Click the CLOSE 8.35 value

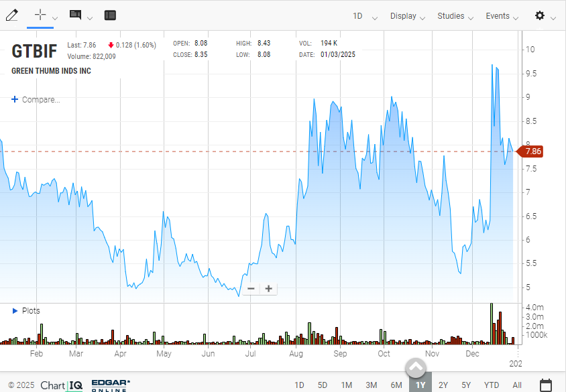[x=201, y=54]
